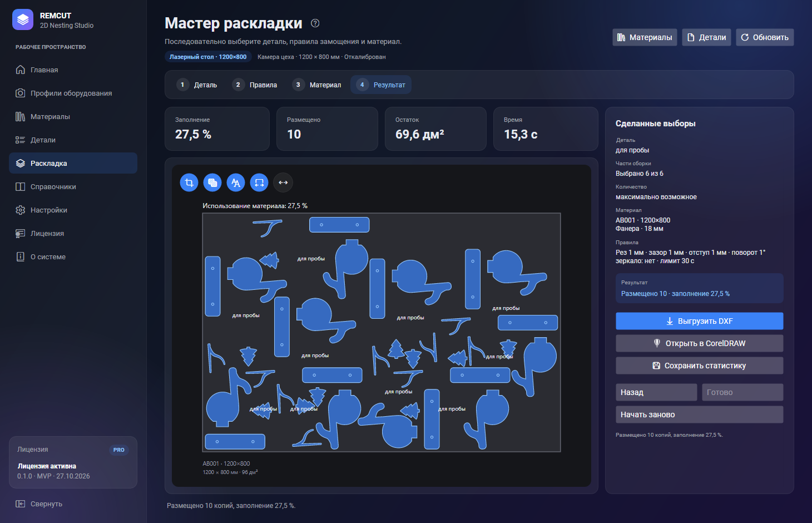
Task: Open Главная in the sidebar
Action: [x=73, y=70]
